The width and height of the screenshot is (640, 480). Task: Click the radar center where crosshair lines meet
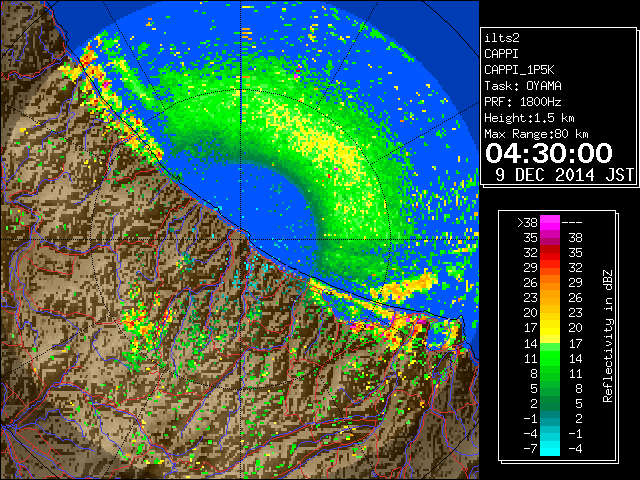[241, 239]
